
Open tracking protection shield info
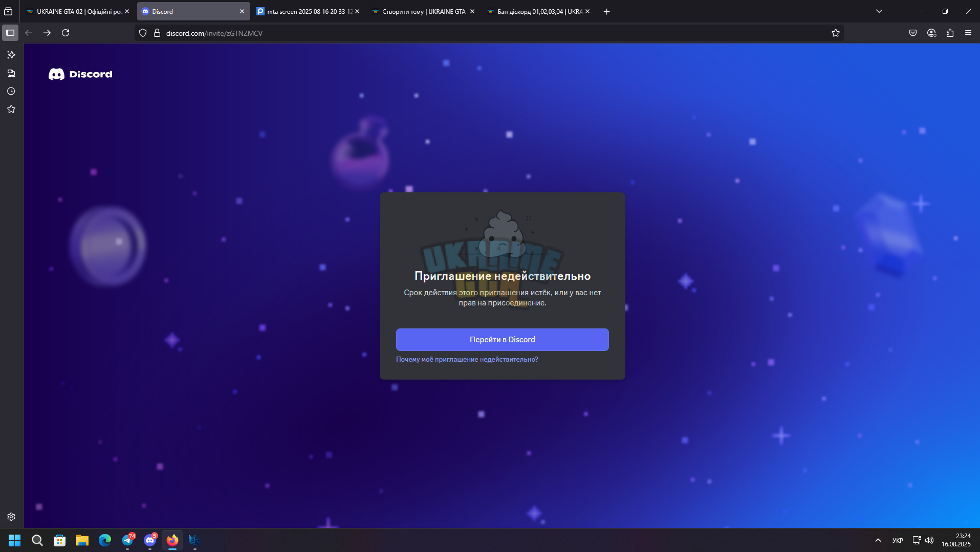[x=143, y=33]
